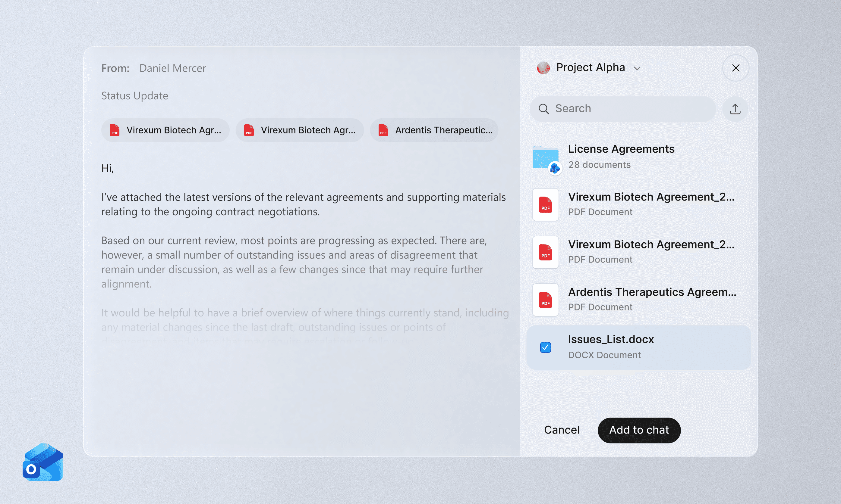The width and height of the screenshot is (841, 504).
Task: Click the Cancel button
Action: click(562, 430)
